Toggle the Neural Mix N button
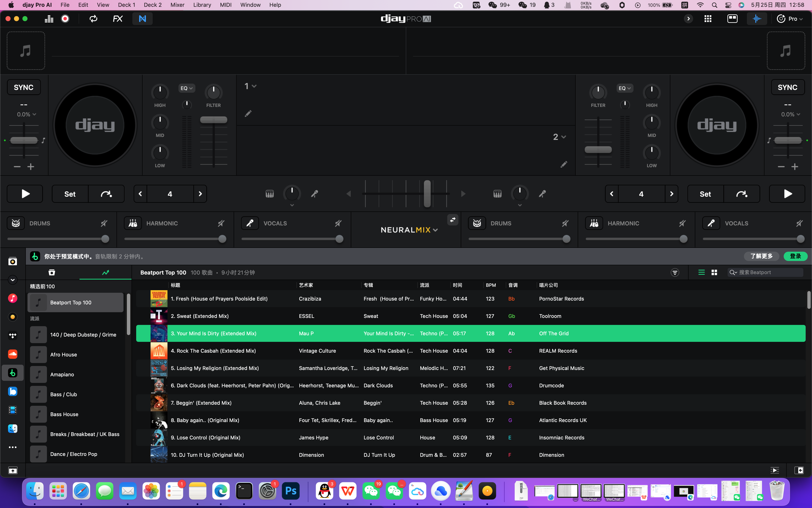 (143, 19)
